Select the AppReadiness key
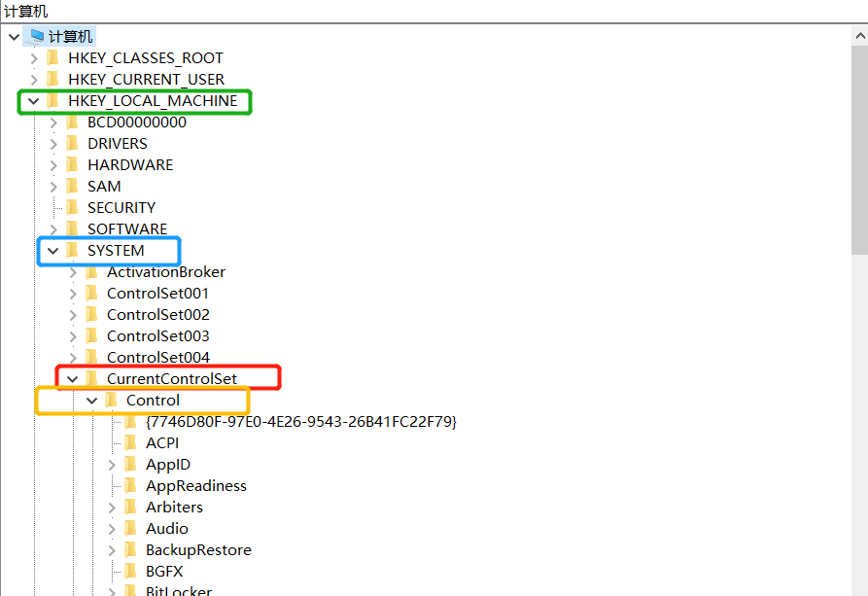This screenshot has width=868, height=596. pyautogui.click(x=195, y=486)
